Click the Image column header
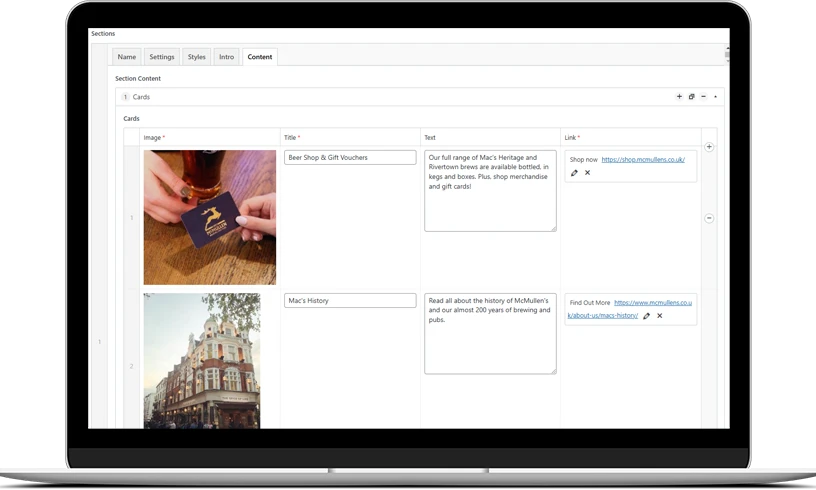 152,138
